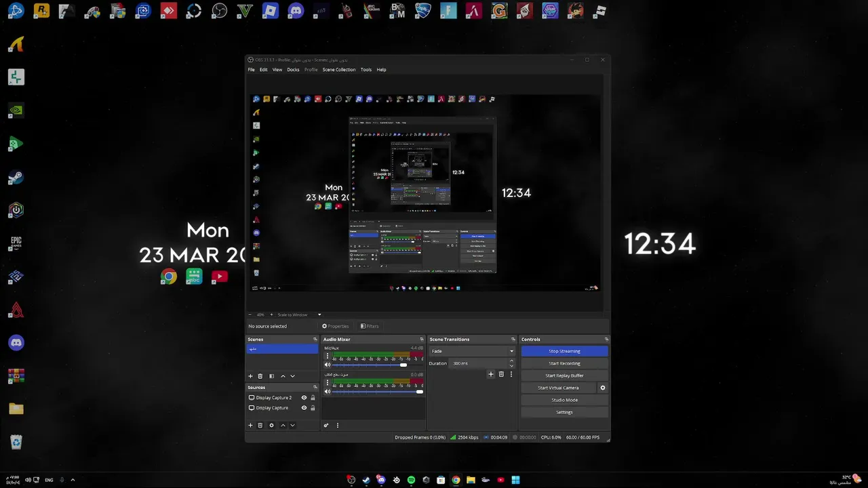Click Stop Streaming button

(x=564, y=351)
